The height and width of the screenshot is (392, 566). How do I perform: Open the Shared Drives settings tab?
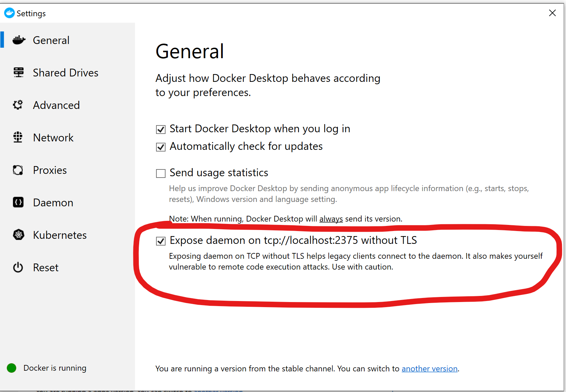coord(68,72)
